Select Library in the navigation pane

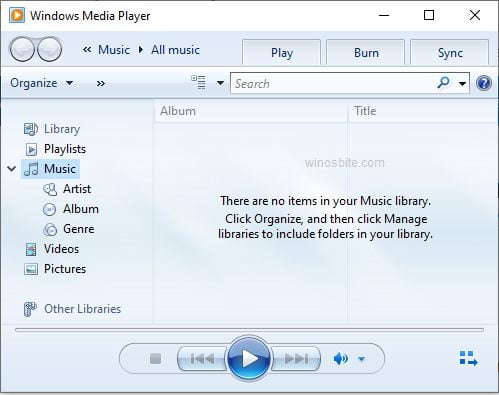pos(62,129)
